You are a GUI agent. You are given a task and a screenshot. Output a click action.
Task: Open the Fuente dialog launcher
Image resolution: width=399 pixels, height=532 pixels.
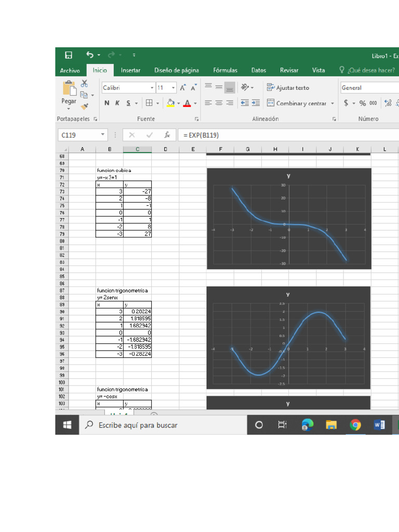point(196,119)
